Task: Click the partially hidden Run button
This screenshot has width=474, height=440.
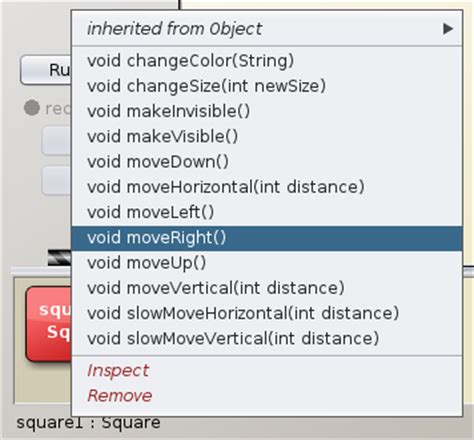Action: click(46, 70)
